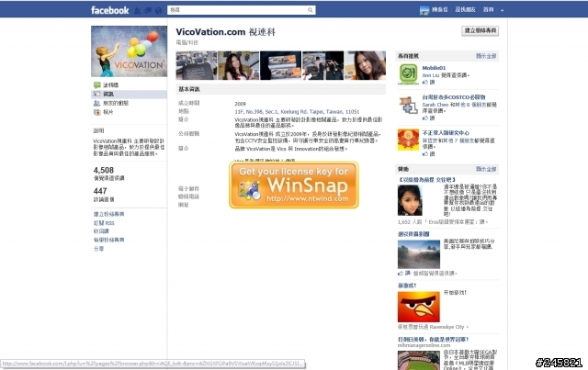Click the magnifier icon in the search box
Viewport: 588px width, 370px height.
click(311, 10)
